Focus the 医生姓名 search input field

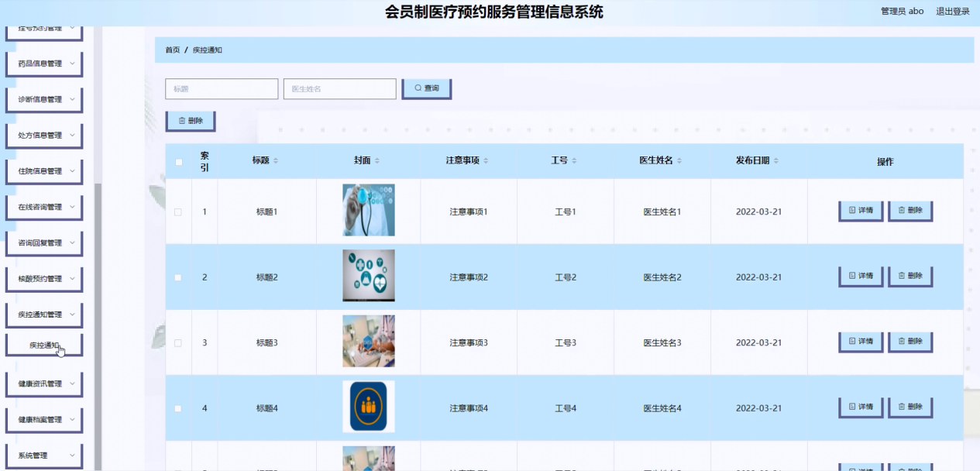coord(339,88)
